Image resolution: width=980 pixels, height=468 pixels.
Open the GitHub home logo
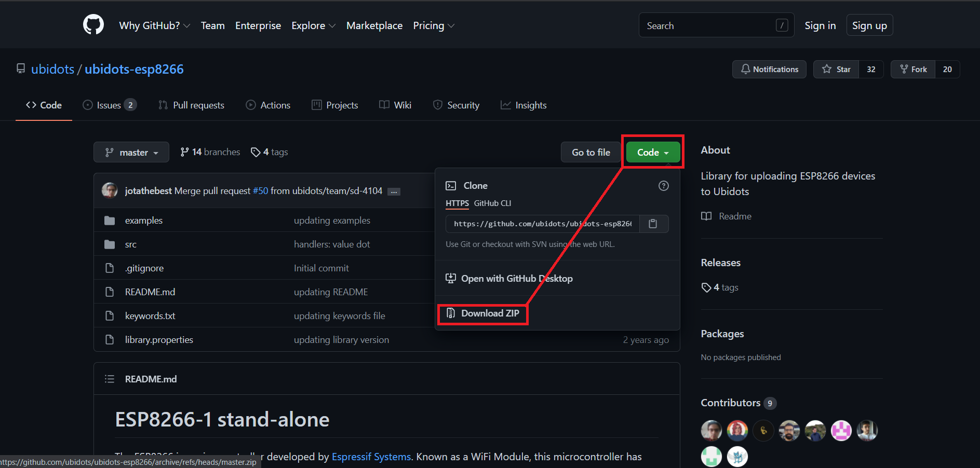coord(93,25)
